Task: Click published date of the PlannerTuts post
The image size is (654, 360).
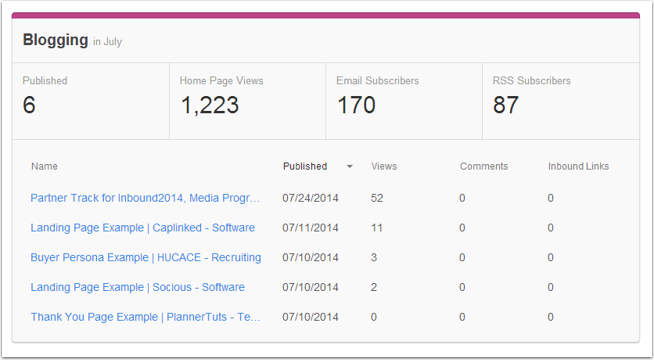Action: click(x=310, y=317)
